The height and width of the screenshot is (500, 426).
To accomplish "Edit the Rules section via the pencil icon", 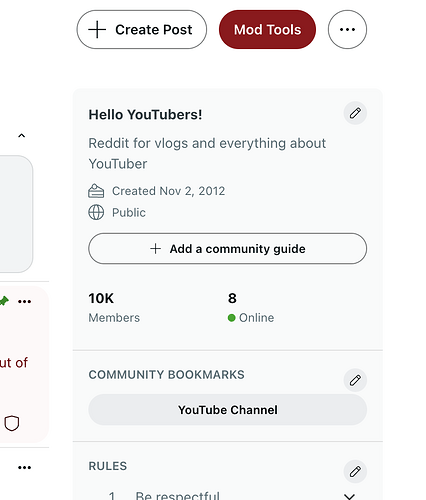I will pos(355,471).
